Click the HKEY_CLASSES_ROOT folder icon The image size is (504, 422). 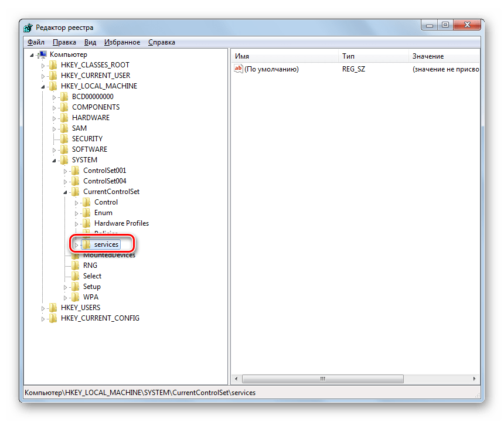(x=53, y=65)
